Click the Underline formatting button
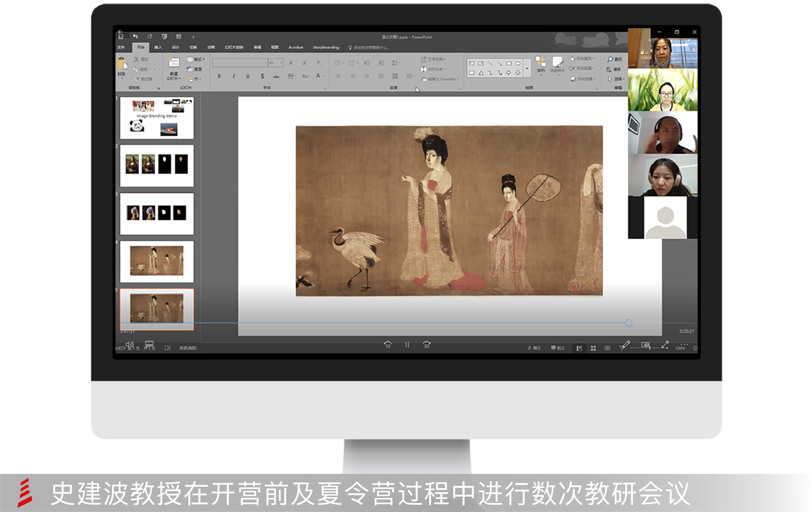 248,76
